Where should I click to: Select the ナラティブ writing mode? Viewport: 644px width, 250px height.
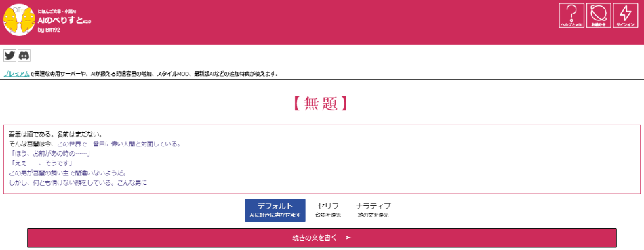pyautogui.click(x=373, y=210)
